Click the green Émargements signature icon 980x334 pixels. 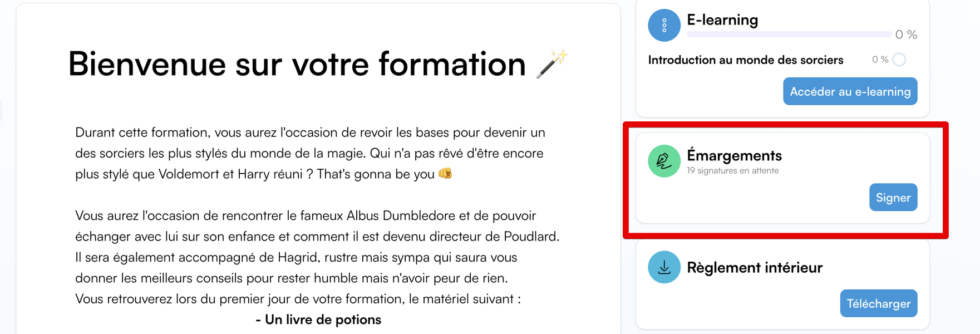pyautogui.click(x=664, y=161)
